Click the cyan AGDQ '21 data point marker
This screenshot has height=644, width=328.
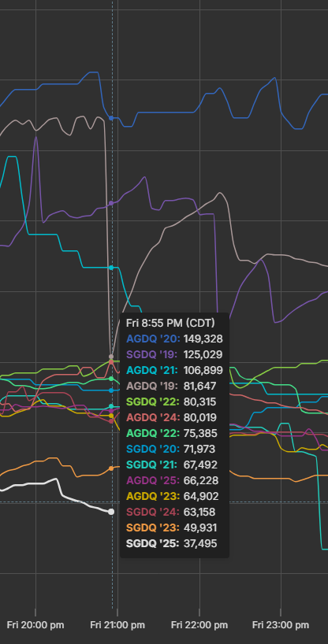(111, 268)
